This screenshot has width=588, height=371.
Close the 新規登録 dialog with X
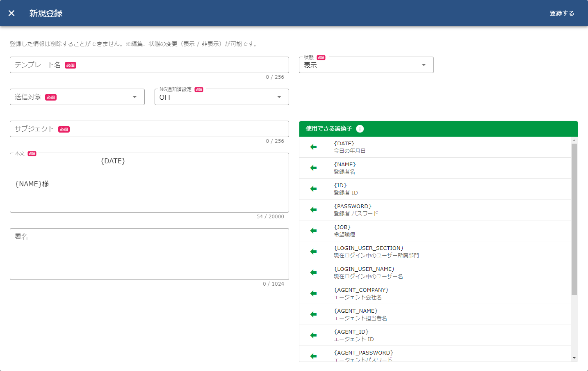11,13
